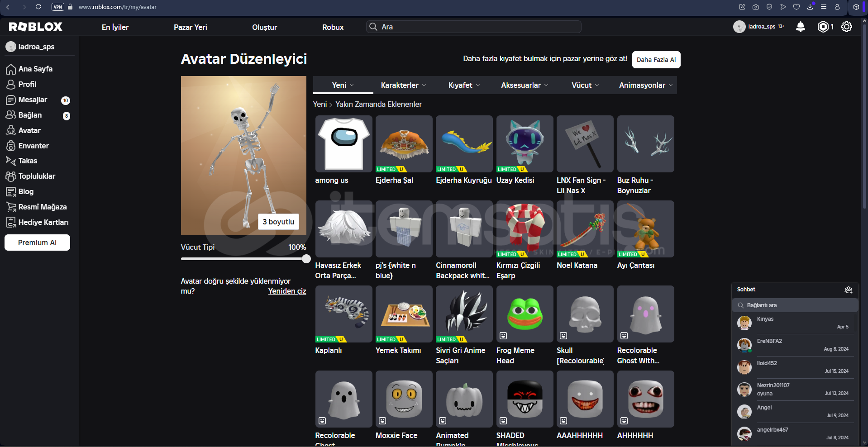This screenshot has height=447, width=868.
Task: Open browser snapshot camera icon
Action: pyautogui.click(x=756, y=7)
